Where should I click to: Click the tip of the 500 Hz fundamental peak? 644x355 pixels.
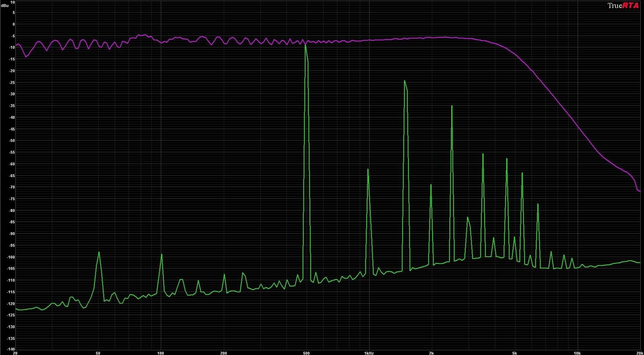tap(305, 44)
